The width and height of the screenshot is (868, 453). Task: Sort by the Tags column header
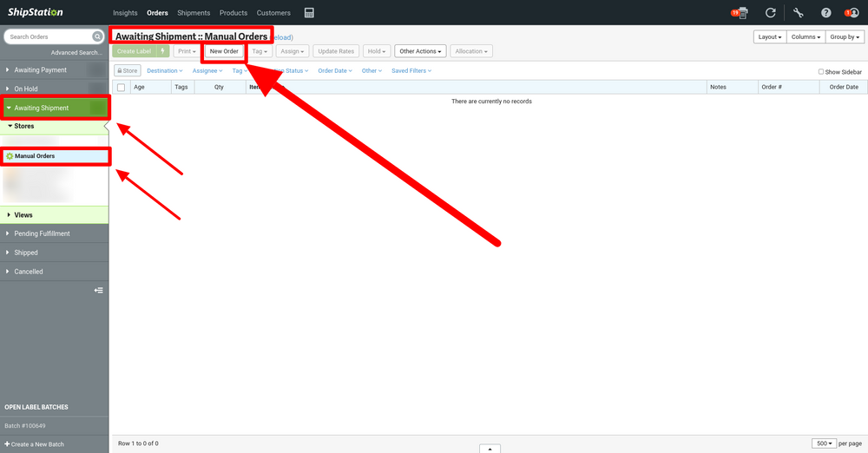click(x=182, y=87)
